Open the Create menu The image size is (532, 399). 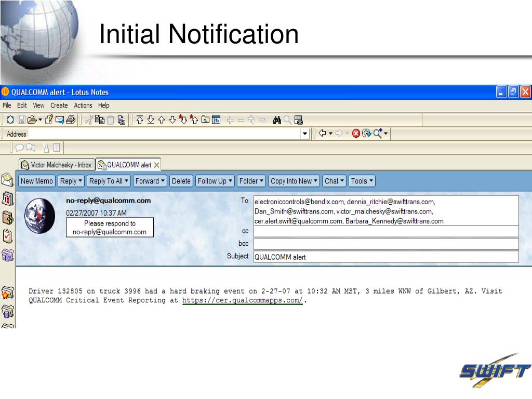pos(59,105)
